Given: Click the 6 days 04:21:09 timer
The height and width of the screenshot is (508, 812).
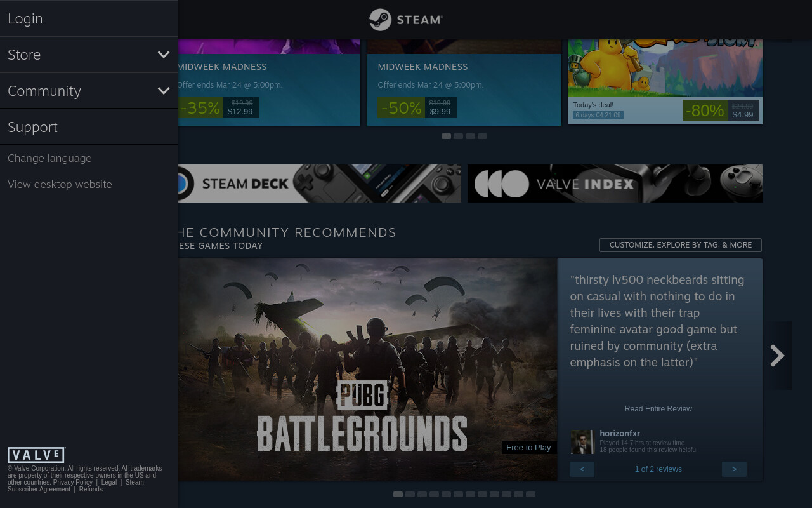Looking at the screenshot, I should [x=598, y=115].
